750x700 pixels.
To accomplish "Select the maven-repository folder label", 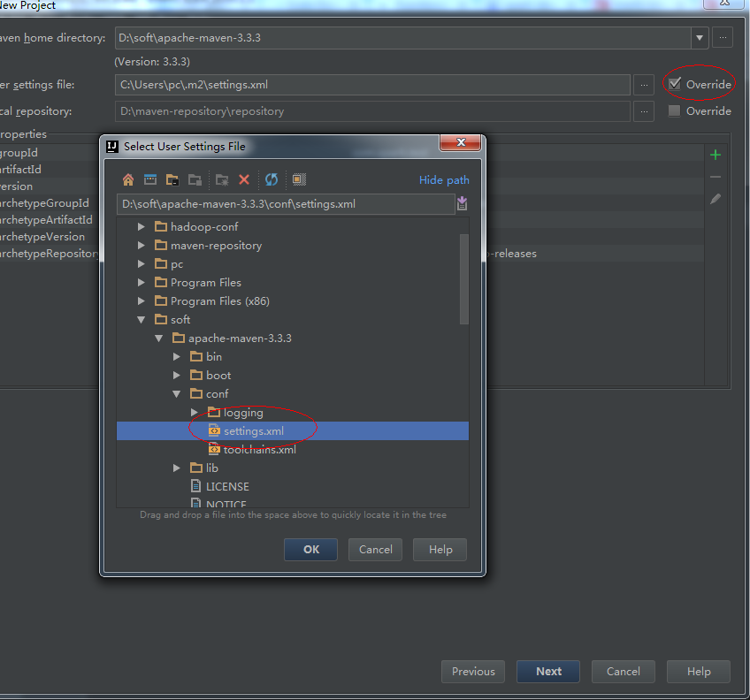I will click(216, 246).
